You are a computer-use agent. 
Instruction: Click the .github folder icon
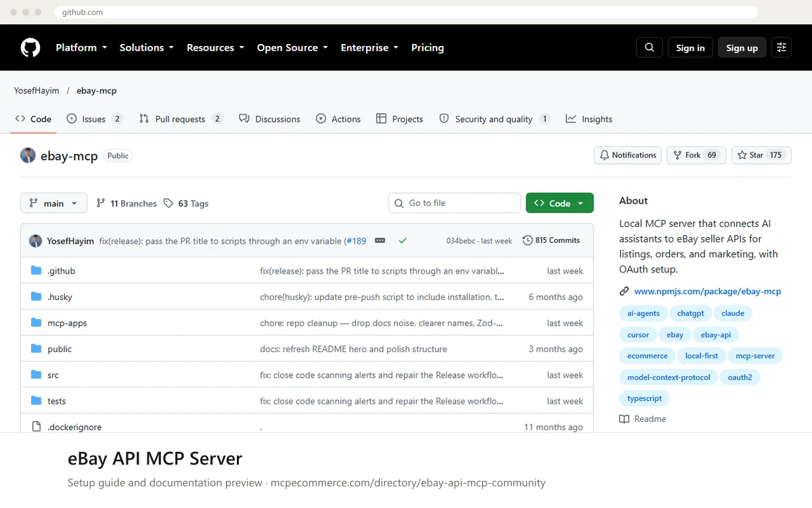pyautogui.click(x=37, y=271)
